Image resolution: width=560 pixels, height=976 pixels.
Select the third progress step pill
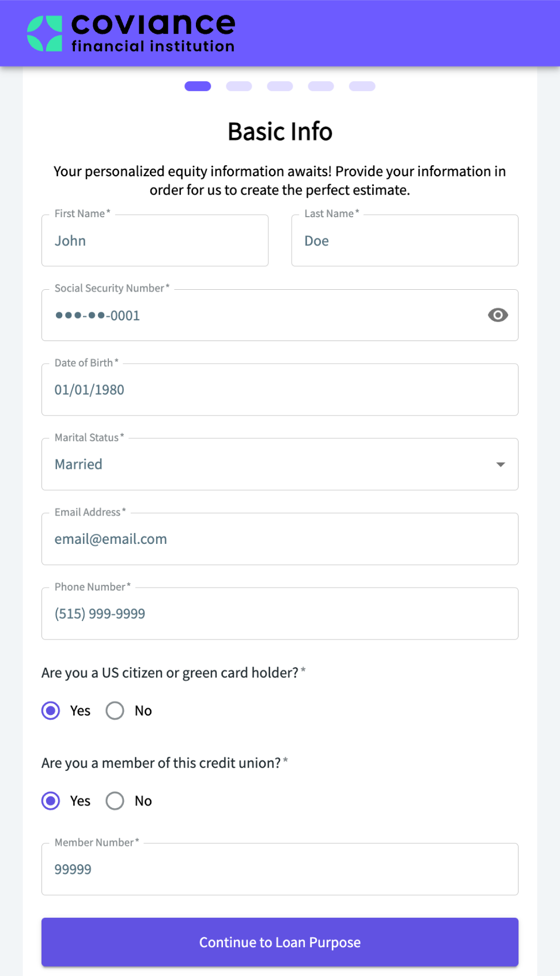point(280,86)
